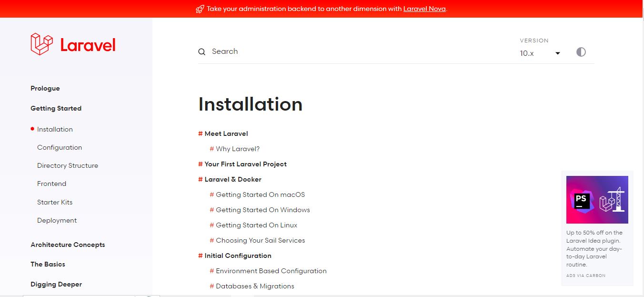Click the rocket icon in top banner
Image resolution: width=644 pixels, height=297 pixels.
[200, 9]
